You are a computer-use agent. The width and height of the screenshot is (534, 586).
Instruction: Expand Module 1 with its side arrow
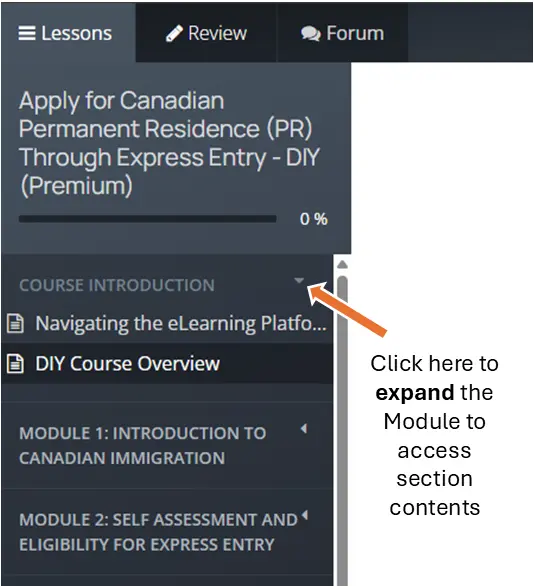(x=304, y=429)
